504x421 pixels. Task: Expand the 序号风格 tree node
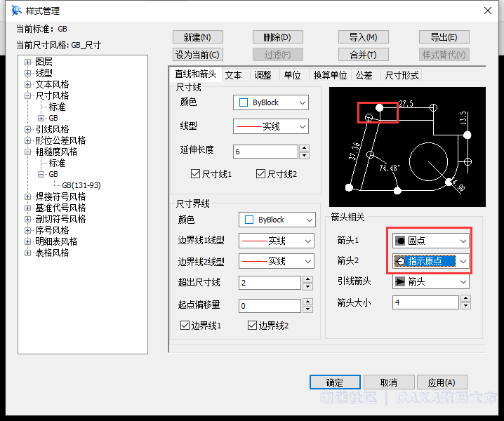click(x=27, y=230)
